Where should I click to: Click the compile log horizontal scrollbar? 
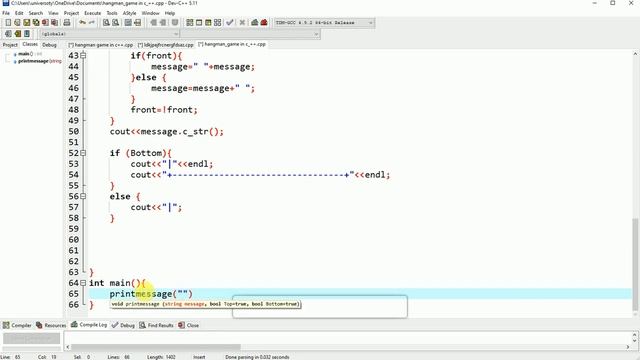156,347
